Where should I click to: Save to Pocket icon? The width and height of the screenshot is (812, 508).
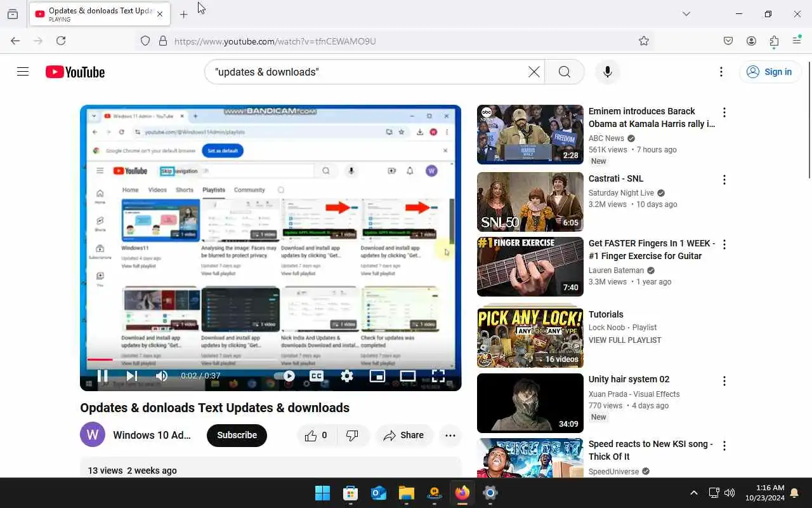coord(728,41)
